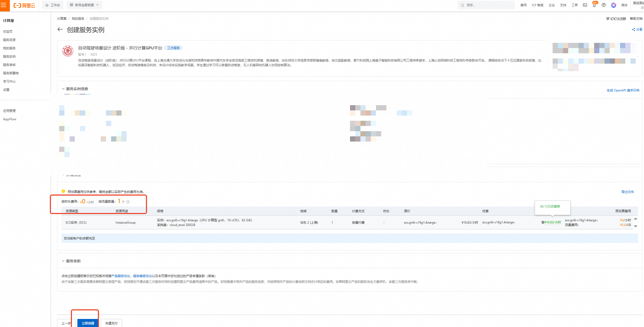Click the back arrow beside 创建服务实例

(x=60, y=30)
